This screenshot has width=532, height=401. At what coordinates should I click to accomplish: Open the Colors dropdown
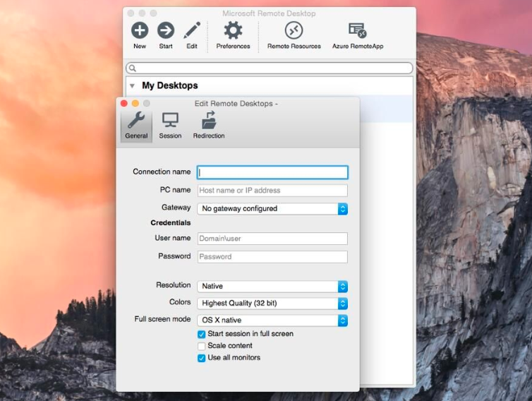tap(272, 303)
